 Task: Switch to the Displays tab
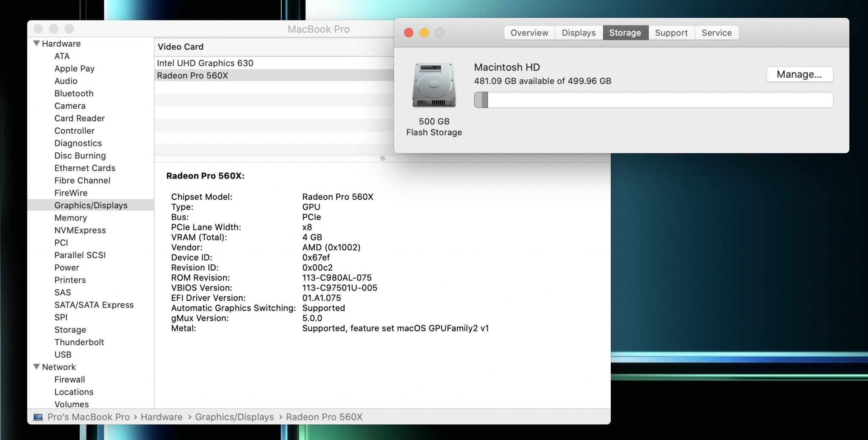click(579, 33)
